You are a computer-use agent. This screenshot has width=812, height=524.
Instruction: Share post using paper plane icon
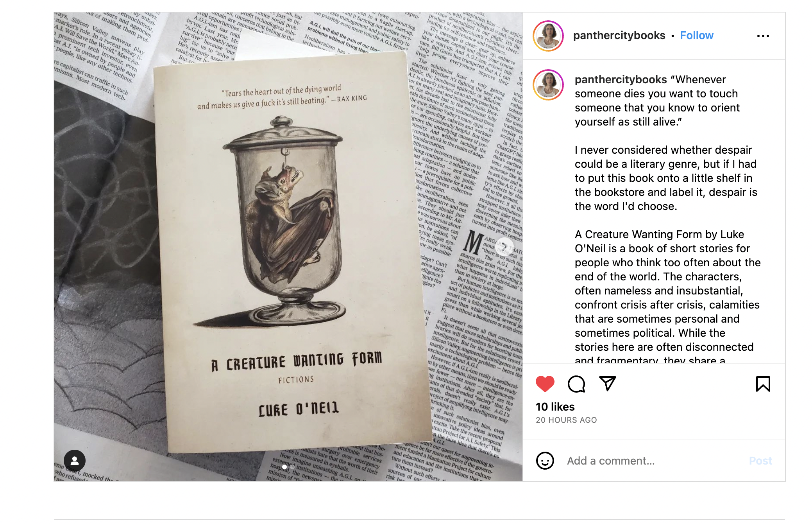tap(608, 384)
